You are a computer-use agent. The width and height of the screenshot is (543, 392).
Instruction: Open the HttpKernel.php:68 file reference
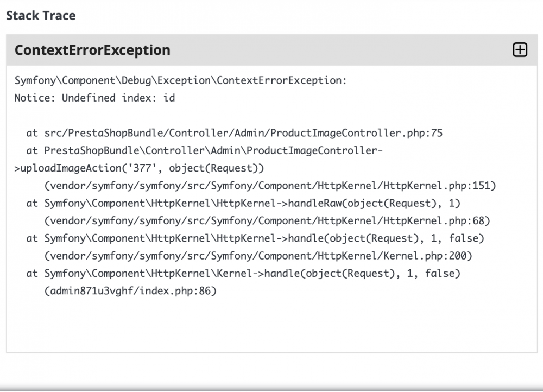(267, 220)
